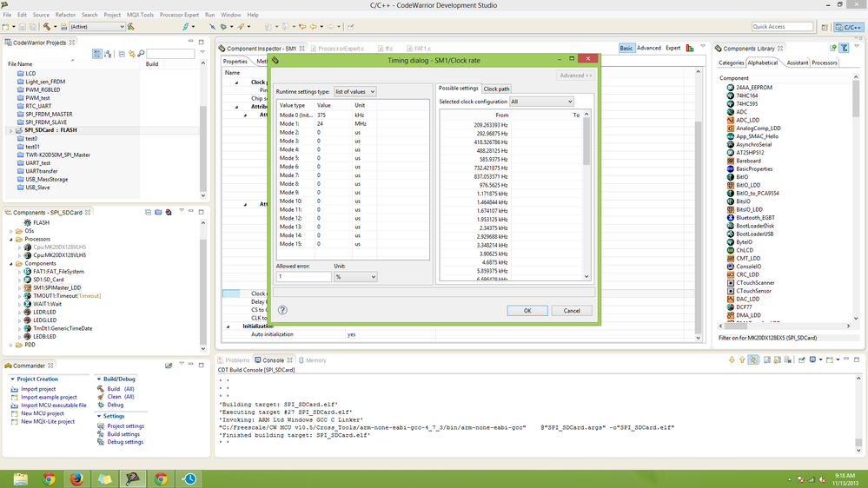Image resolution: width=868 pixels, height=488 pixels.
Task: Click the A-Z sort icon in Projects panel
Action: (x=108, y=54)
